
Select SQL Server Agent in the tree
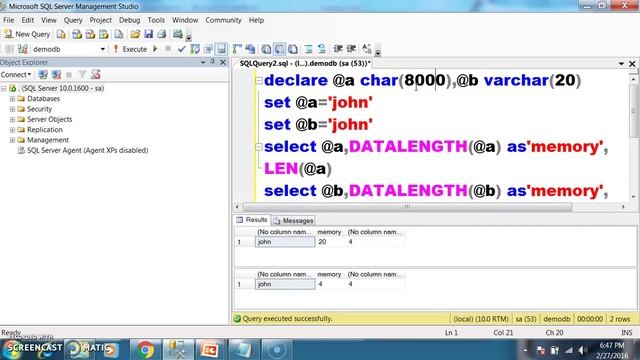pyautogui.click(x=87, y=150)
